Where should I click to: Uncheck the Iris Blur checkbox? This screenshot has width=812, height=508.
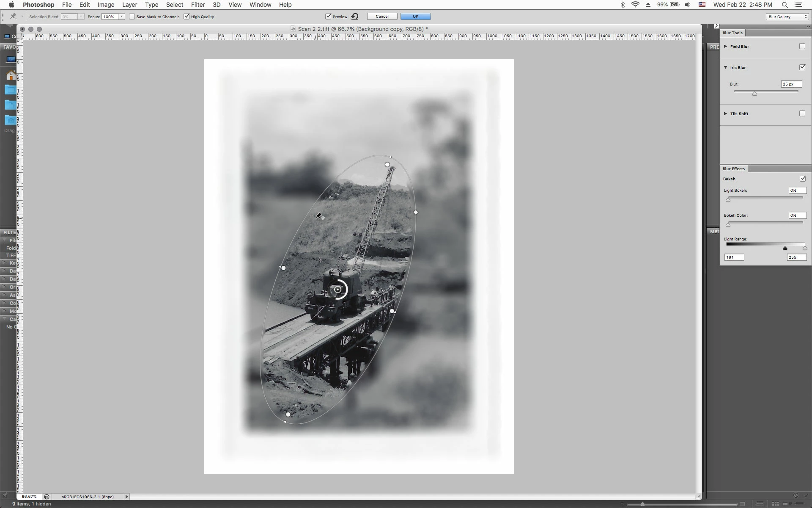click(x=802, y=67)
